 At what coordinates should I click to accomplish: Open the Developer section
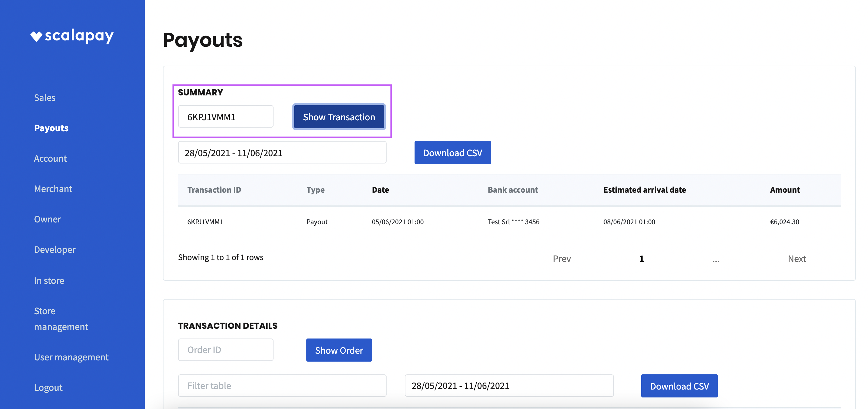point(55,250)
